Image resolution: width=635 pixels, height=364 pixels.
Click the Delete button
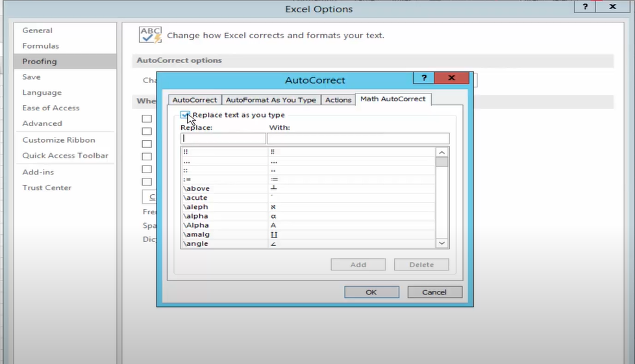421,264
